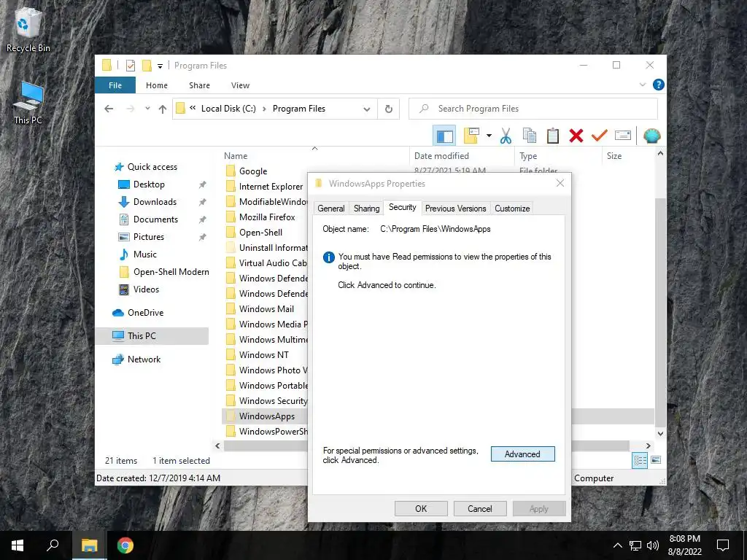Click the Cut scissors toolbar icon
Image resolution: width=747 pixels, height=560 pixels.
click(506, 136)
